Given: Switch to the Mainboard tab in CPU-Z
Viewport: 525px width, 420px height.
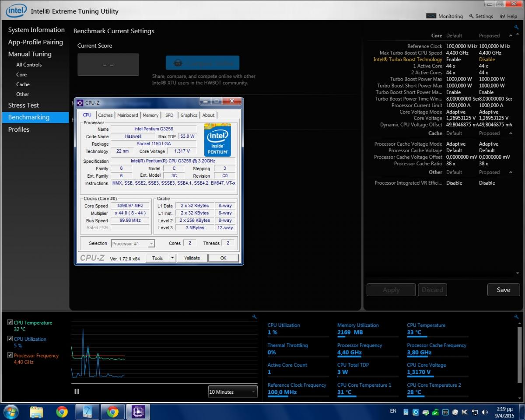Looking at the screenshot, I should [128, 115].
